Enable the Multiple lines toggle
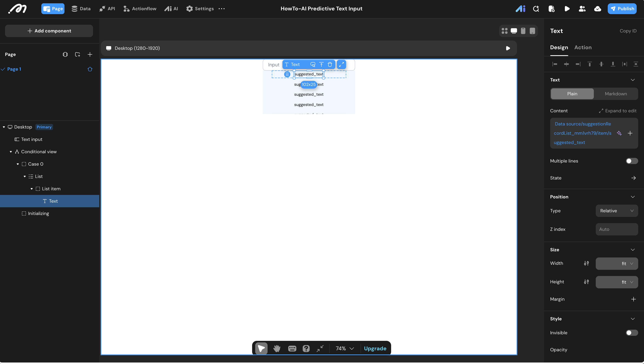644x364 pixels. (631, 161)
